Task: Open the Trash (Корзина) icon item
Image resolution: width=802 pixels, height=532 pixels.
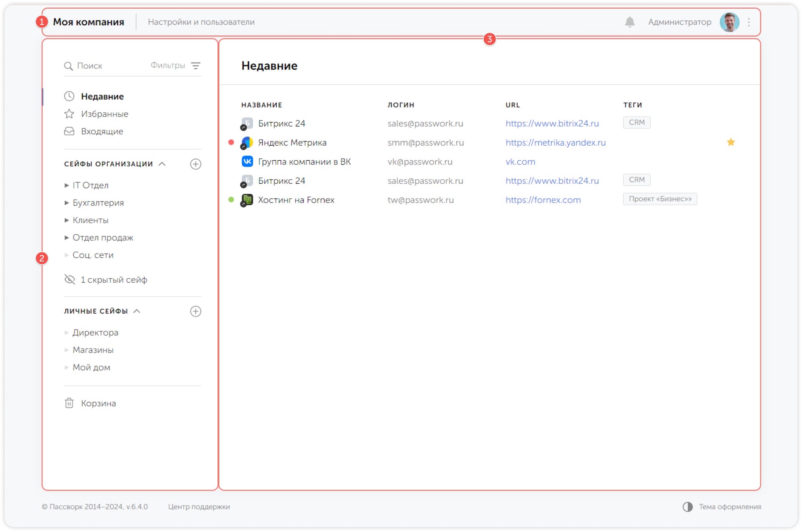Action: [x=69, y=403]
